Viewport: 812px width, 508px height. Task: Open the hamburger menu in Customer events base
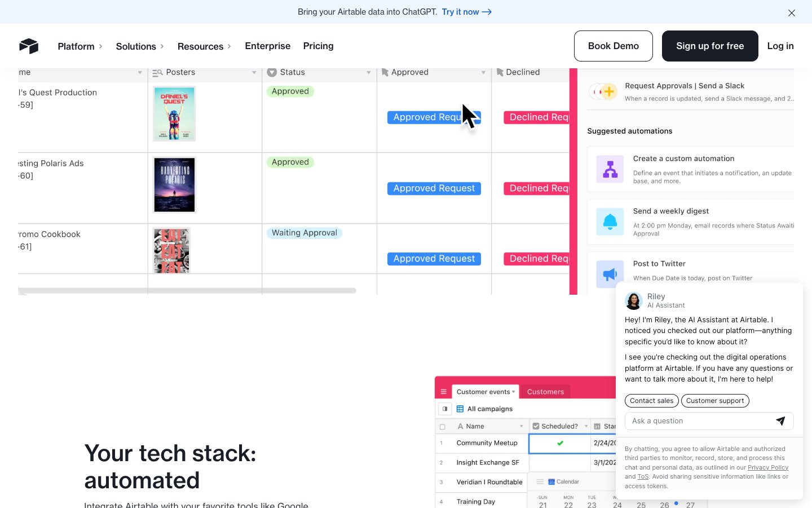pos(444,392)
